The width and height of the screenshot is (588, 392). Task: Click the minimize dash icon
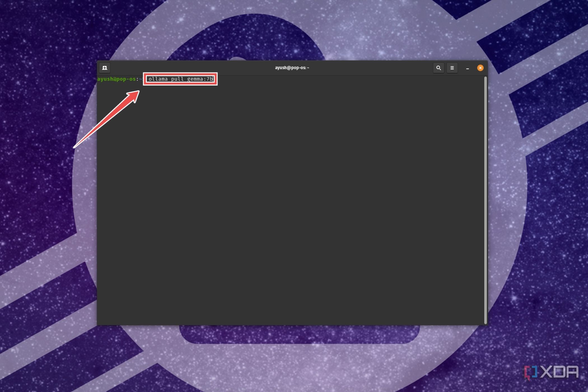point(467,68)
